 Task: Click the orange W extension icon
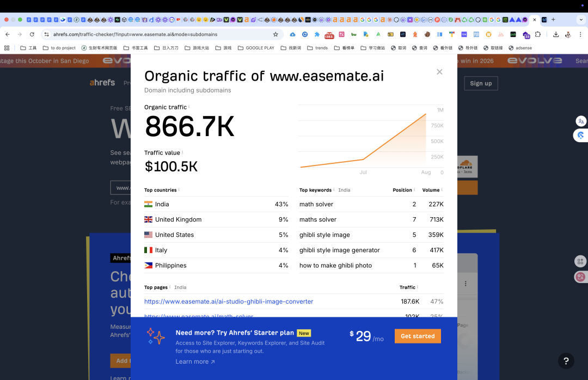point(488,34)
